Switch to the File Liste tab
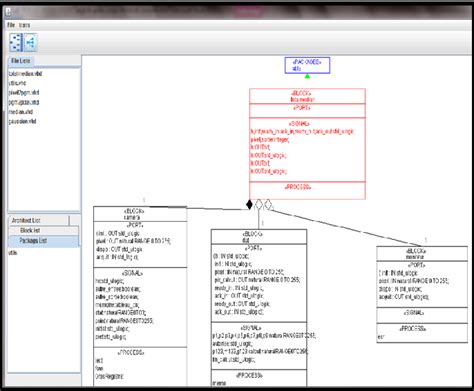 21,61
